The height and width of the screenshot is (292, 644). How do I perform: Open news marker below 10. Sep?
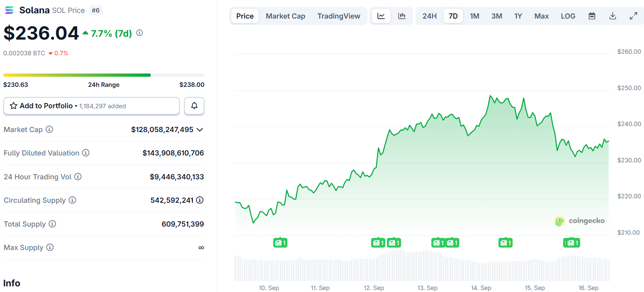click(280, 243)
